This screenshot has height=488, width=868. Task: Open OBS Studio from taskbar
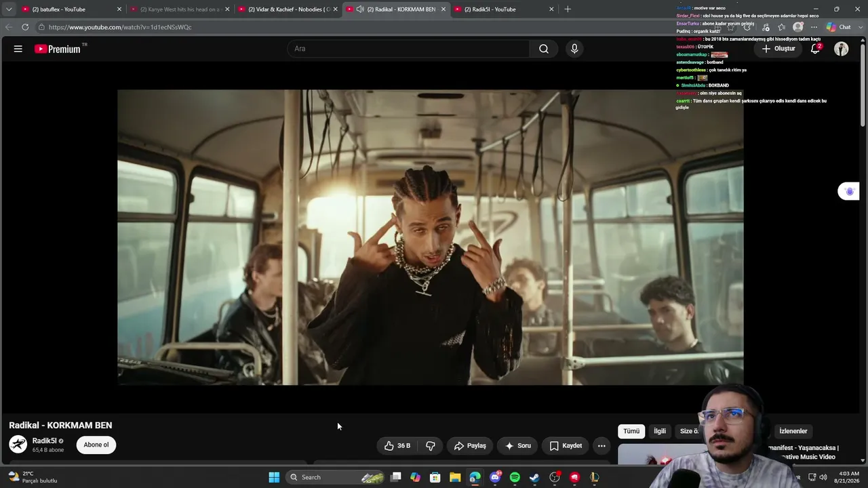click(555, 477)
